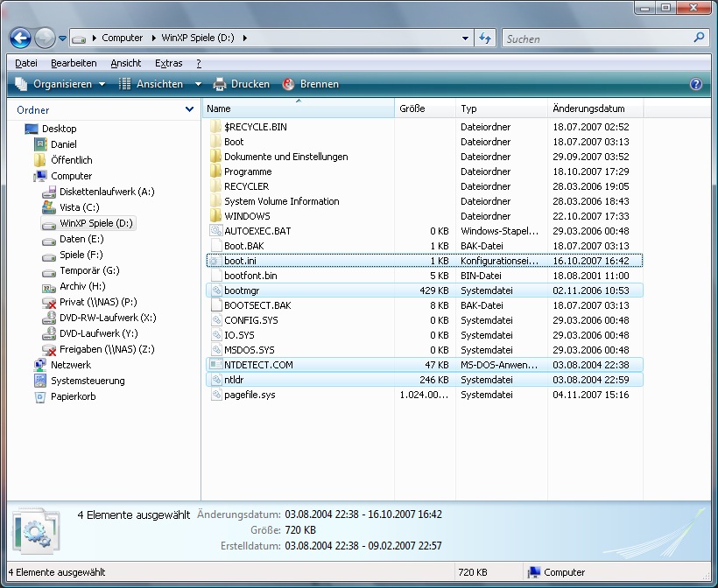Image resolution: width=718 pixels, height=588 pixels.
Task: Select the Papierkorb recycle bin icon
Action: (x=40, y=396)
